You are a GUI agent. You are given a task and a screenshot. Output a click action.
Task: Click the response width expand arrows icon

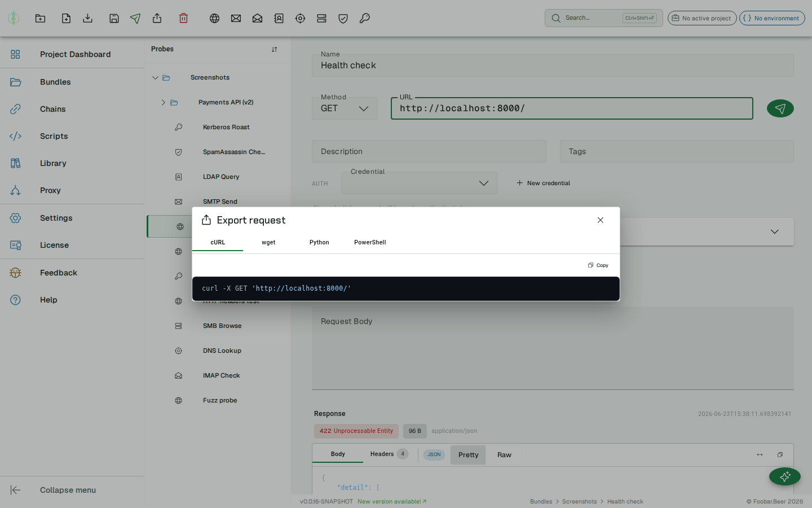[x=760, y=454]
